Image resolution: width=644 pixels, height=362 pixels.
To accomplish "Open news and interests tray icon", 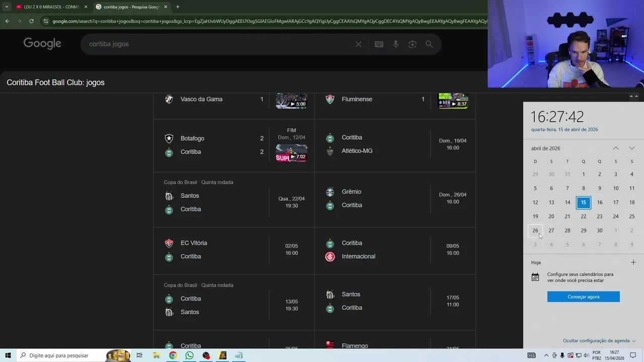I will click(x=532, y=355).
